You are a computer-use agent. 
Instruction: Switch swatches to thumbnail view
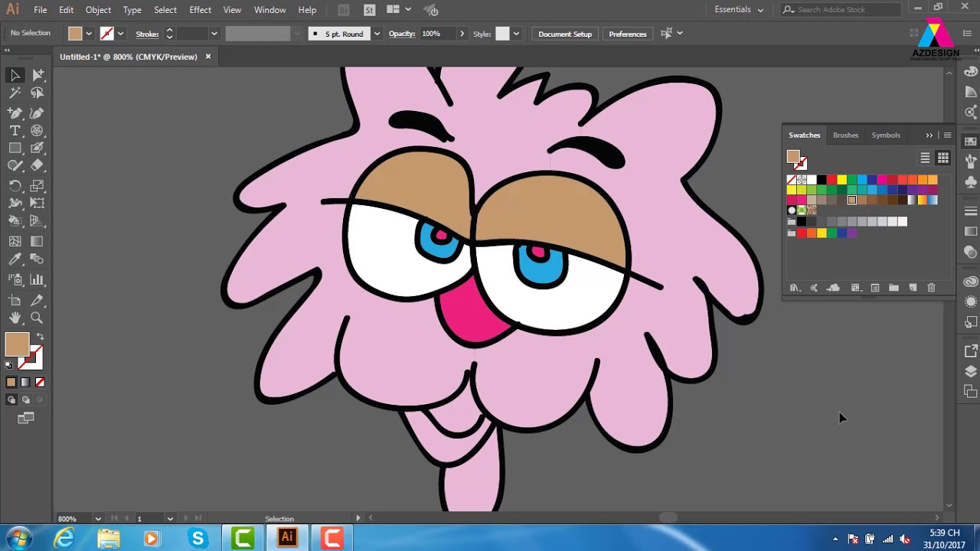(943, 158)
